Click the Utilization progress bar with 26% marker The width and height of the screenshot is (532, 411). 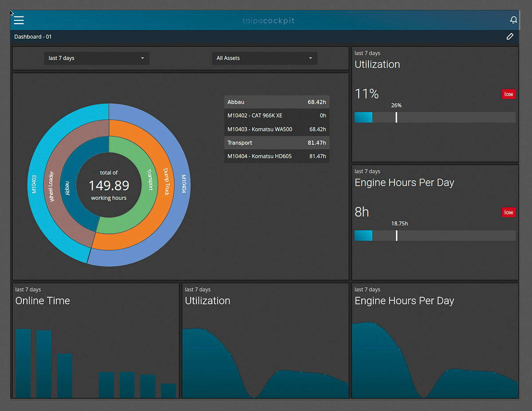[x=434, y=117]
